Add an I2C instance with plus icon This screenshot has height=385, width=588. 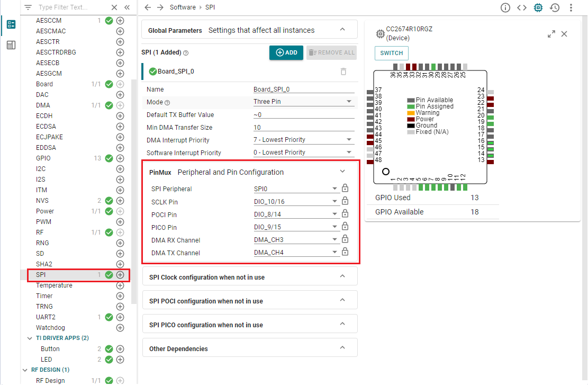point(120,169)
